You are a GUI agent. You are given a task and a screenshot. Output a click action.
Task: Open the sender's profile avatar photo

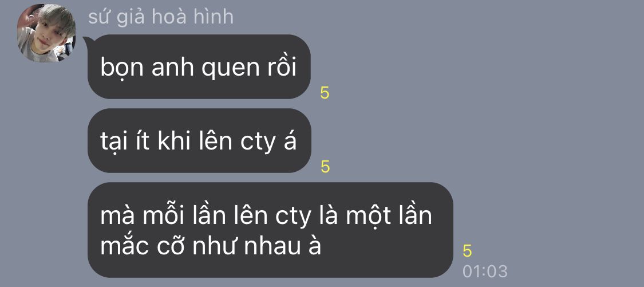[46, 33]
